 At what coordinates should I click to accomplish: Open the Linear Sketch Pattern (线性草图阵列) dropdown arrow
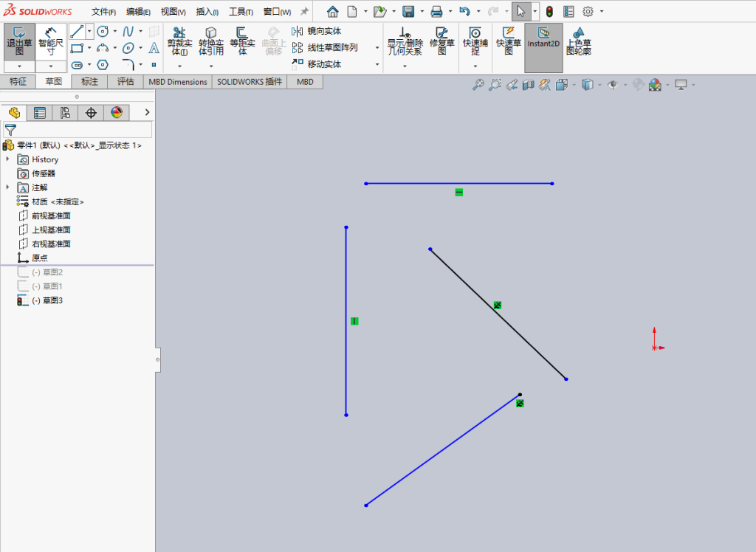point(377,48)
